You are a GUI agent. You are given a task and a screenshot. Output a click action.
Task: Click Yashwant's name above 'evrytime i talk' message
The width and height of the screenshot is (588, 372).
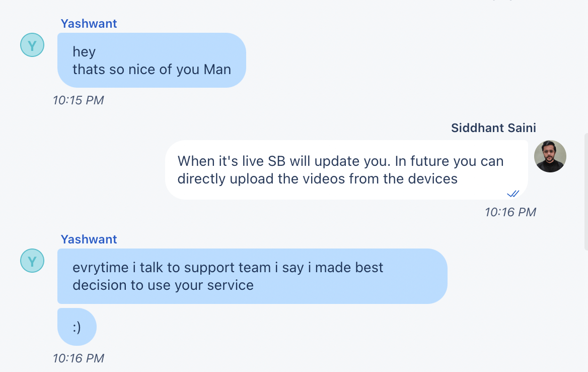coord(89,239)
